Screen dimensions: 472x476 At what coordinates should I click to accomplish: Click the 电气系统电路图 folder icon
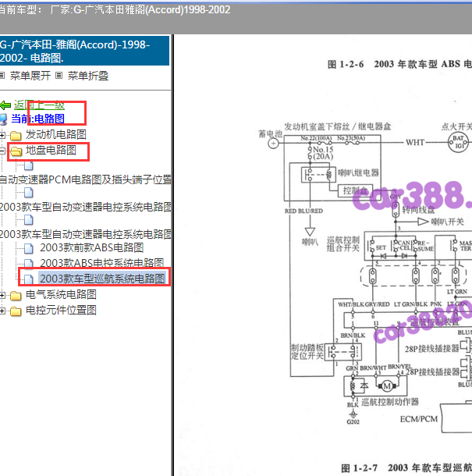(16, 296)
